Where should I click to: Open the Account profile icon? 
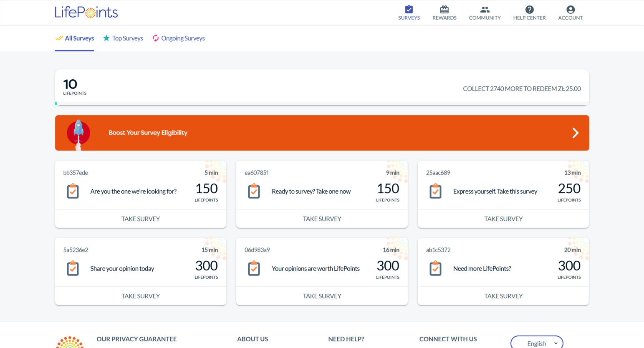pos(570,8)
